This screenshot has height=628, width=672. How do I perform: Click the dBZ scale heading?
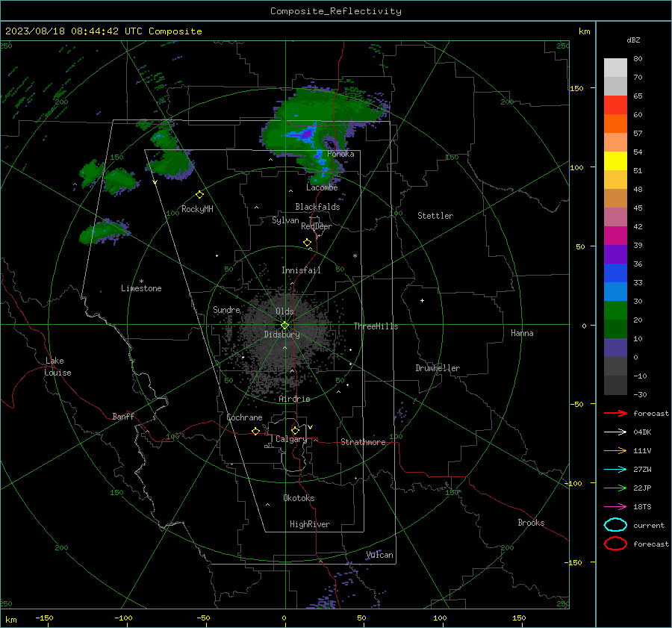tap(633, 40)
